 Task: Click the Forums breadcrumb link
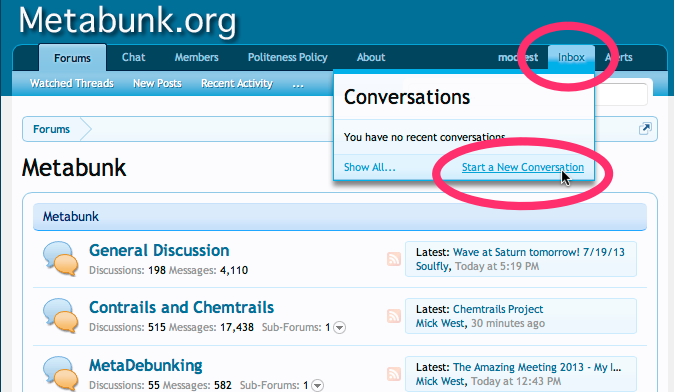tap(51, 129)
